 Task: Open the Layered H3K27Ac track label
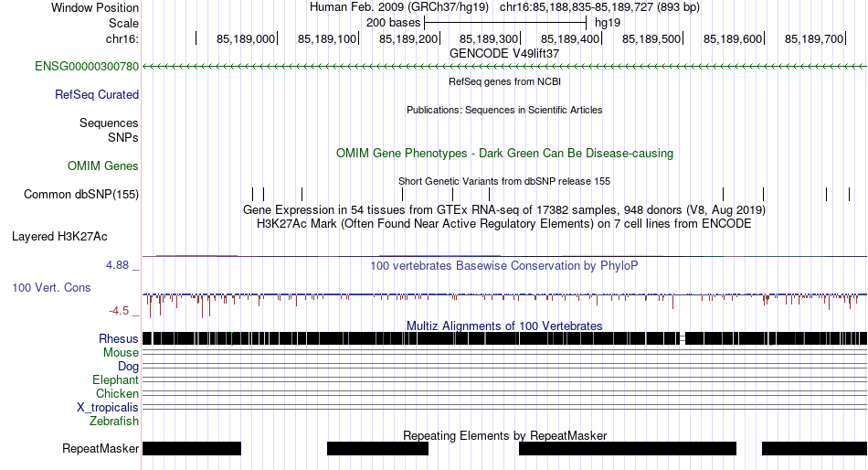pos(59,237)
